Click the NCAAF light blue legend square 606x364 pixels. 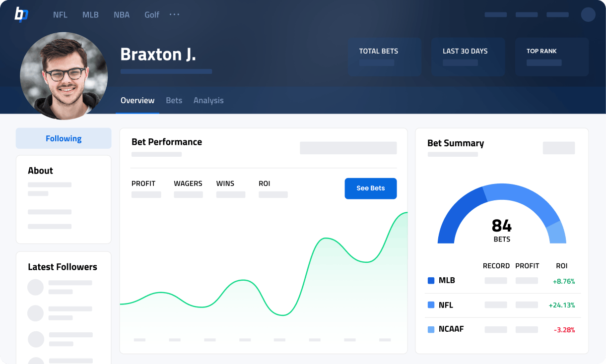pos(431,329)
